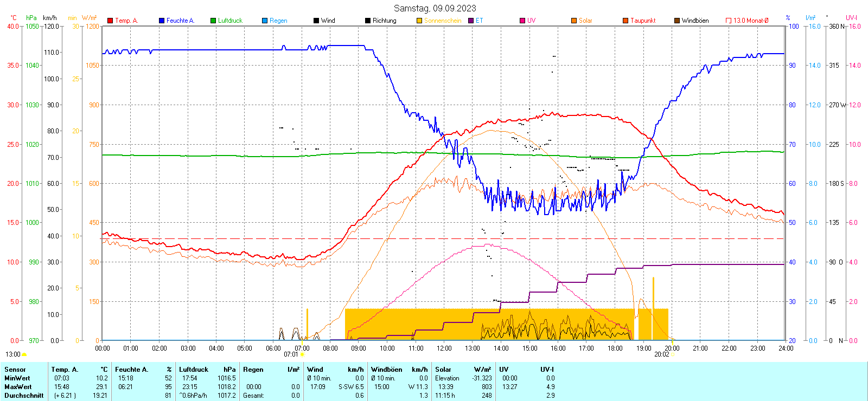868x401 pixels.
Task: Click the blue Feuchte A. legend square
Action: point(162,21)
